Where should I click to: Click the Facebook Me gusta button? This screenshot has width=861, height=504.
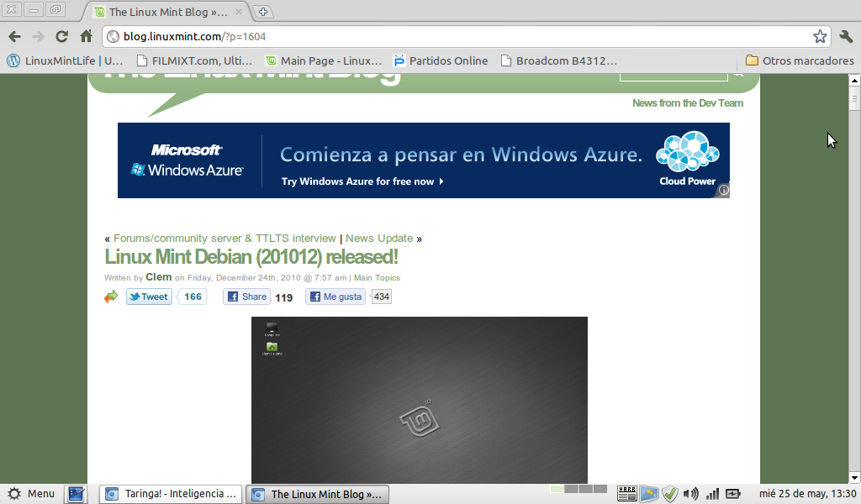(x=335, y=297)
